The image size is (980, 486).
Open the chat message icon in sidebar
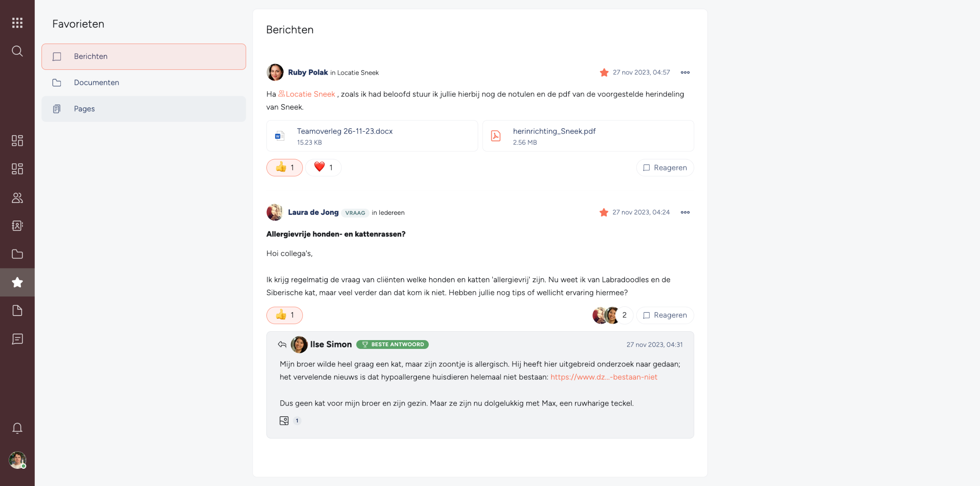coord(17,339)
